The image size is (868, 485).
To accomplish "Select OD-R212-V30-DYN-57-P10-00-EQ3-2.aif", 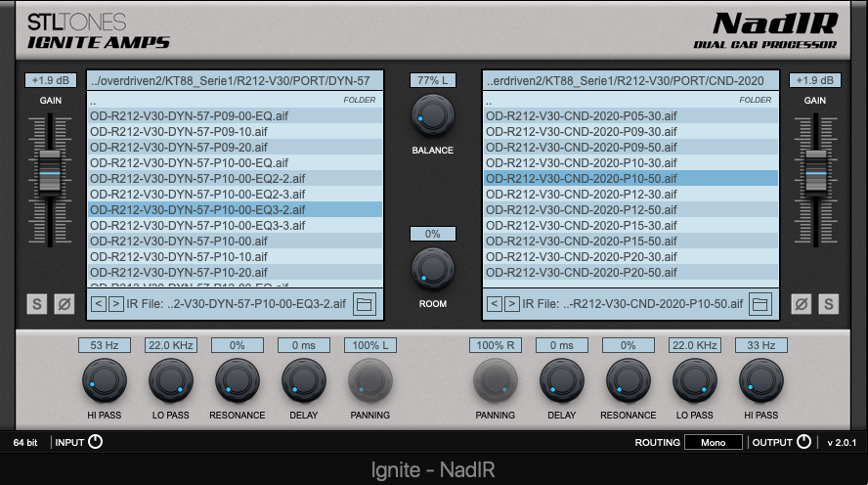I will click(x=235, y=209).
